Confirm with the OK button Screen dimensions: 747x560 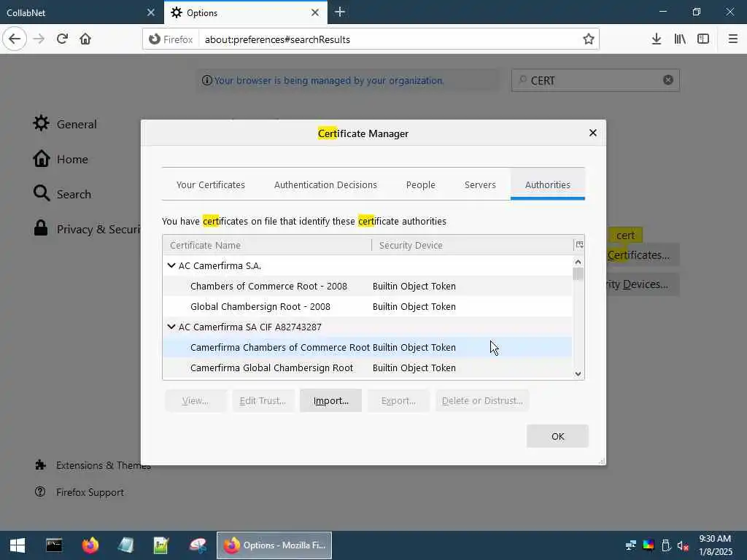tap(557, 436)
